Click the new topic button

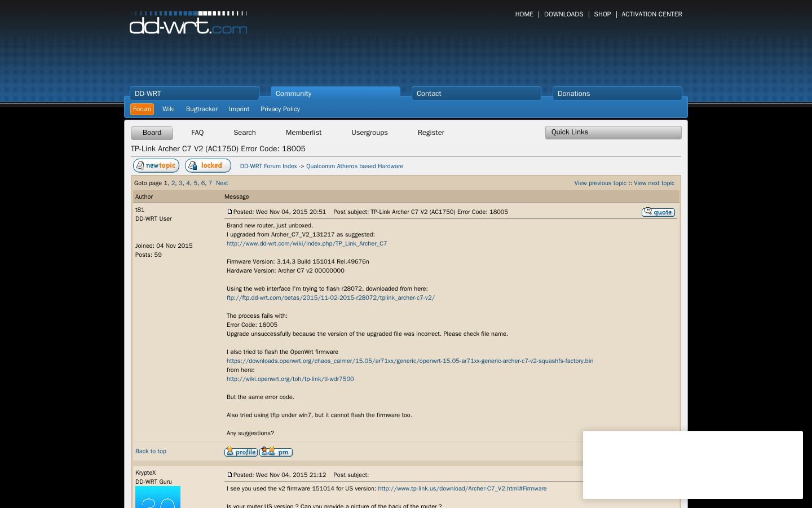point(156,165)
